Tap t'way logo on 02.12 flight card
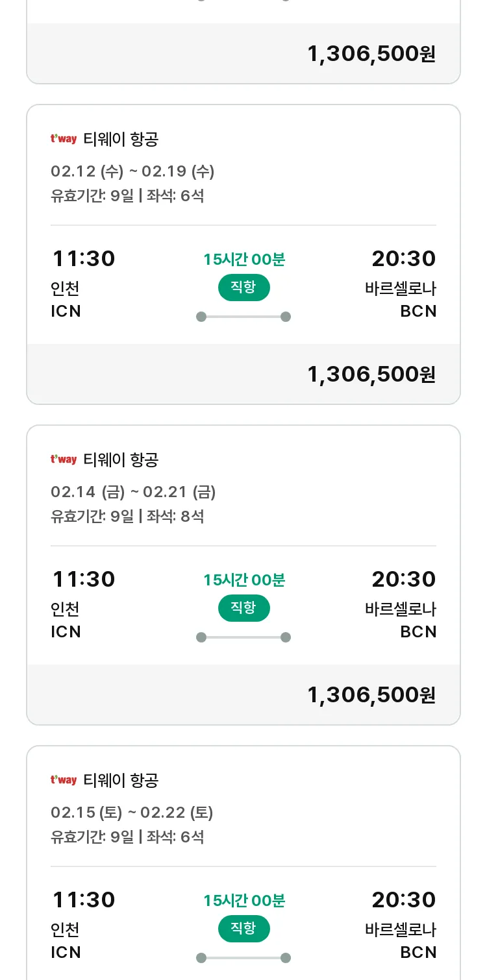The height and width of the screenshot is (980, 487). tap(64, 139)
